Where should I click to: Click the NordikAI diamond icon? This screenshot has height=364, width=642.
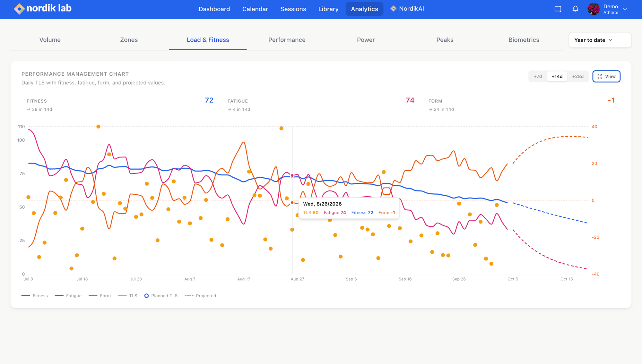tap(393, 9)
